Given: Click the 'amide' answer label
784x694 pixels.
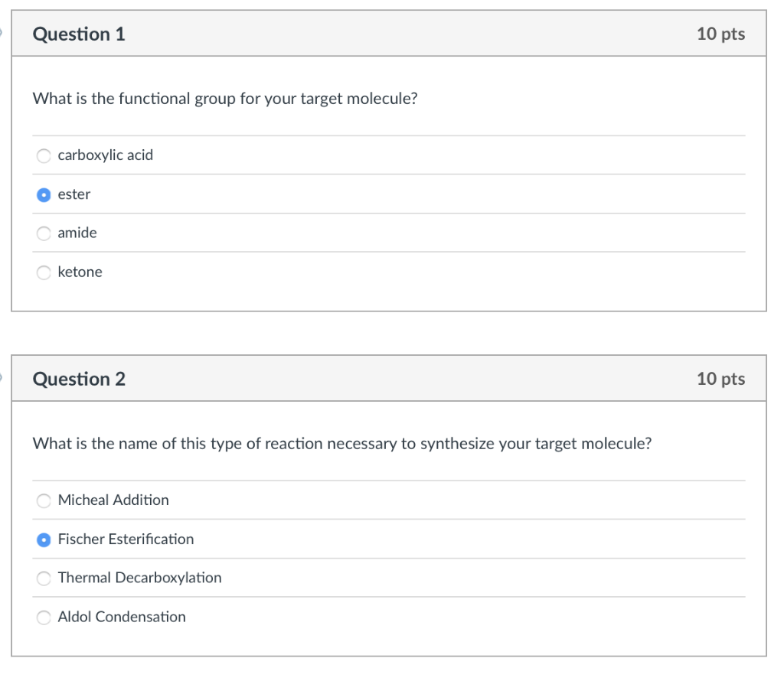Looking at the screenshot, I should pyautogui.click(x=77, y=233).
